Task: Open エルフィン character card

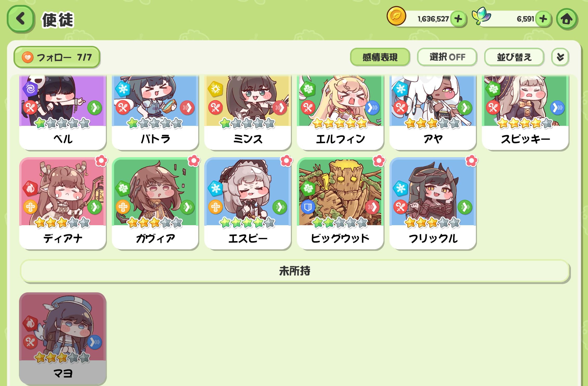Action: coord(340,112)
